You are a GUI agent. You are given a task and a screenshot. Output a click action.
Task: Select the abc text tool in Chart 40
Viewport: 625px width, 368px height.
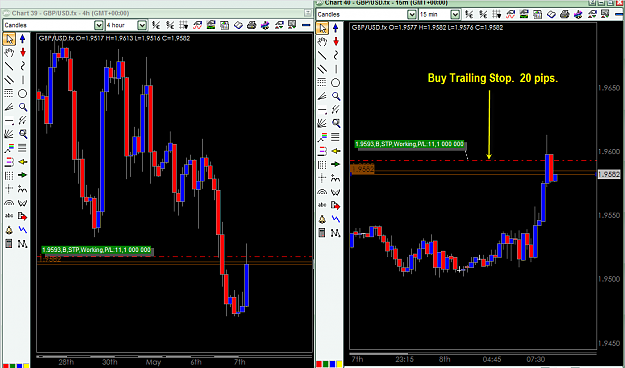[x=322, y=205]
